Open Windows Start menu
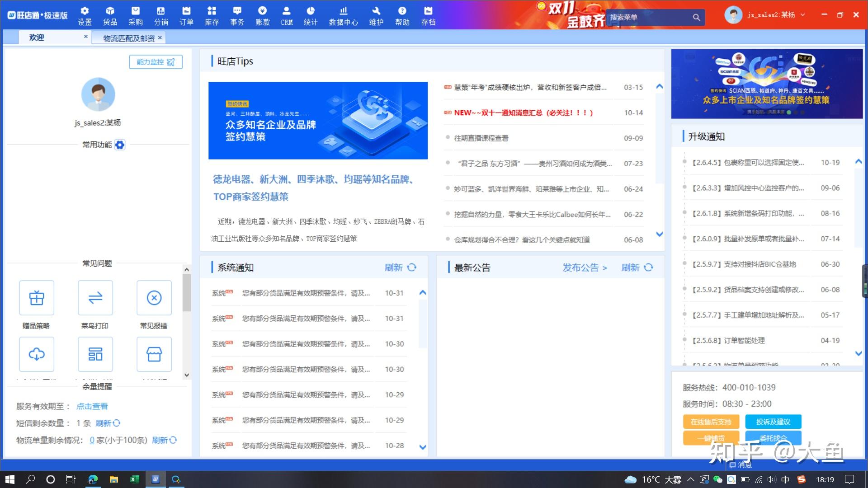This screenshot has width=868, height=488. (10, 479)
